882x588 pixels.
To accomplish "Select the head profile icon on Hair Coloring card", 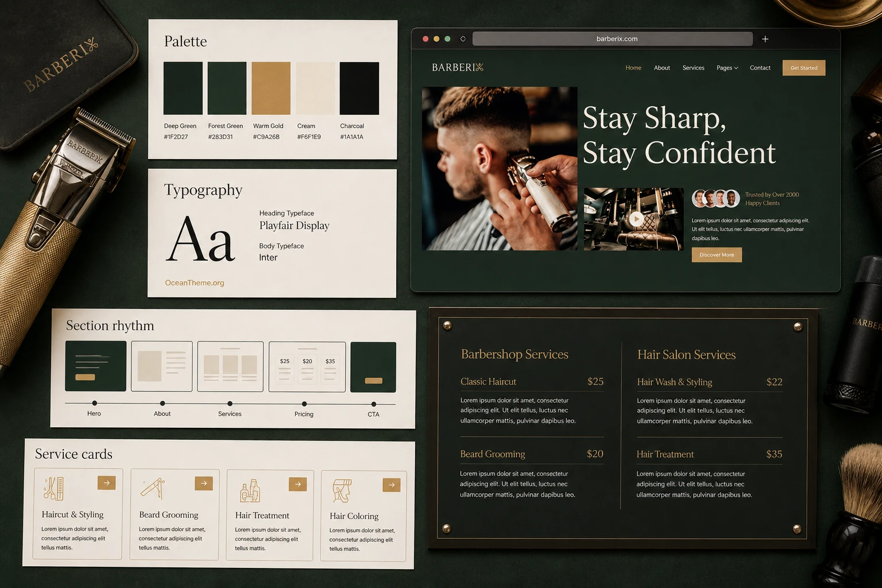I will pyautogui.click(x=342, y=491).
